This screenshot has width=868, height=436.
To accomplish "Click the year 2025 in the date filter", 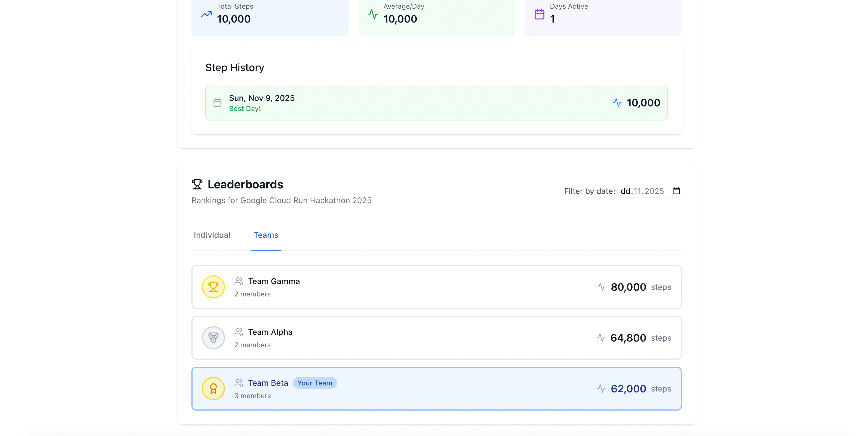I will pyautogui.click(x=654, y=191).
